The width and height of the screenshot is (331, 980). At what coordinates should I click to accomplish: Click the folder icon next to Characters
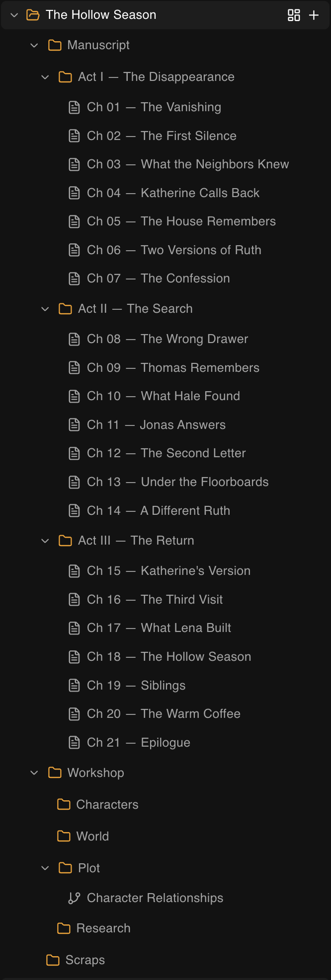[64, 804]
